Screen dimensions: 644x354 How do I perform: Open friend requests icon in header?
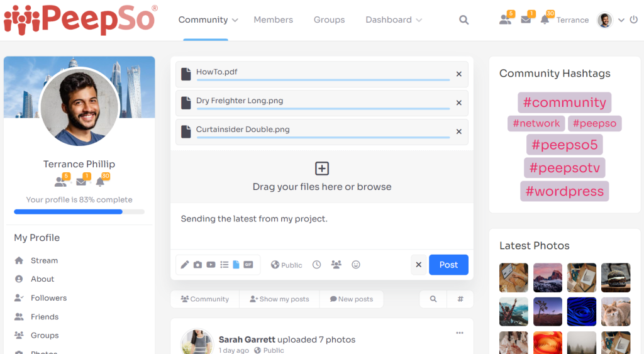click(x=506, y=19)
